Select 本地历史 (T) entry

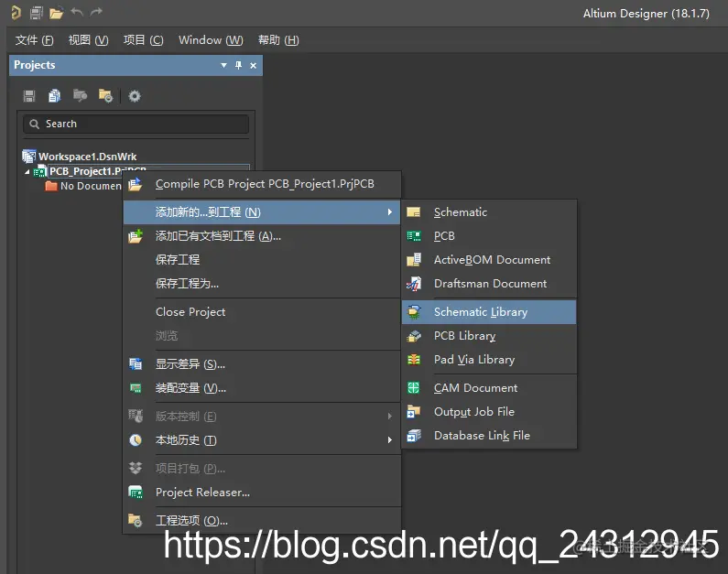point(262,440)
